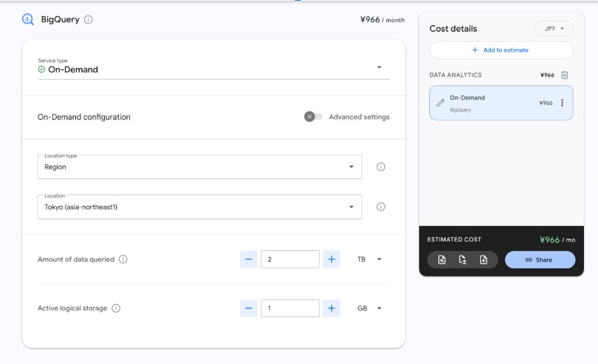Delete the Data Analytics group with trash icon
The height and width of the screenshot is (364, 598).
(565, 75)
